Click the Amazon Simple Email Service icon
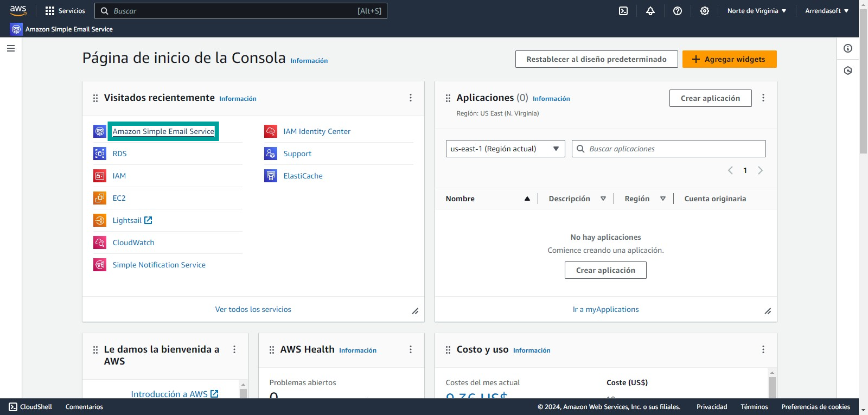This screenshot has height=415, width=868. tap(100, 131)
